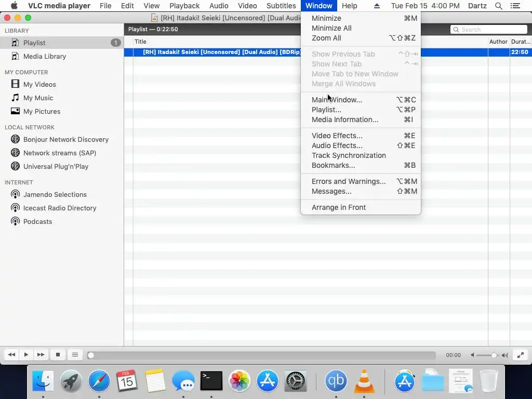
Task: Choose Minimize All in the Window menu
Action: tap(361, 28)
